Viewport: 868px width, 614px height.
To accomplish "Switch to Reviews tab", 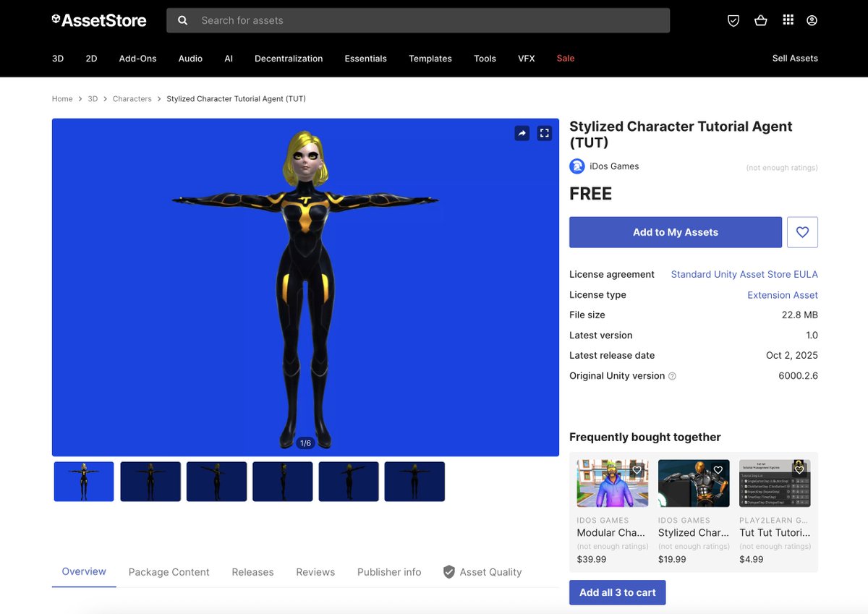I will pyautogui.click(x=315, y=572).
